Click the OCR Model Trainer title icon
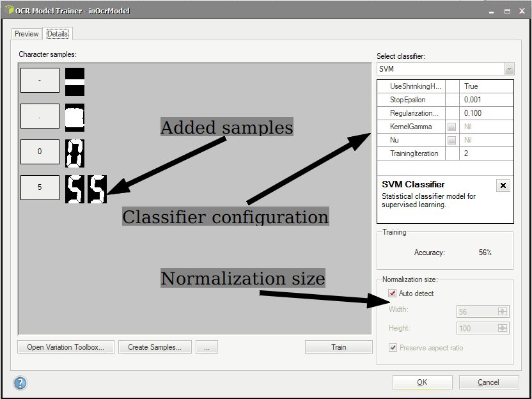 [x=9, y=10]
